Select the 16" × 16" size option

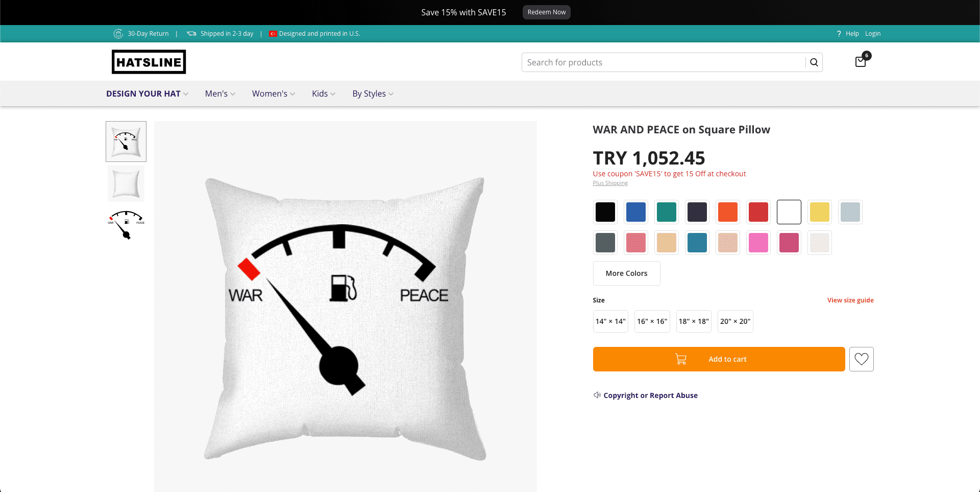(x=652, y=321)
